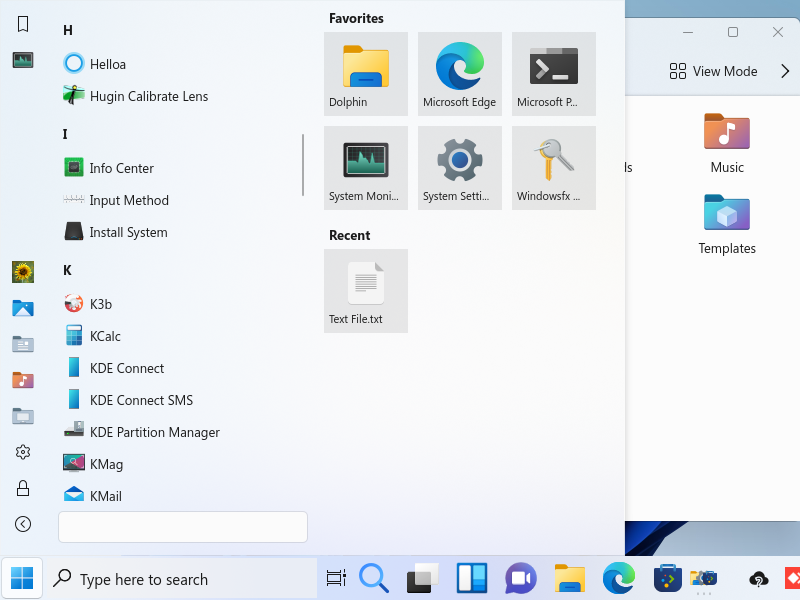800x600 pixels.
Task: Jump to the letter K section header
Action: tap(67, 270)
